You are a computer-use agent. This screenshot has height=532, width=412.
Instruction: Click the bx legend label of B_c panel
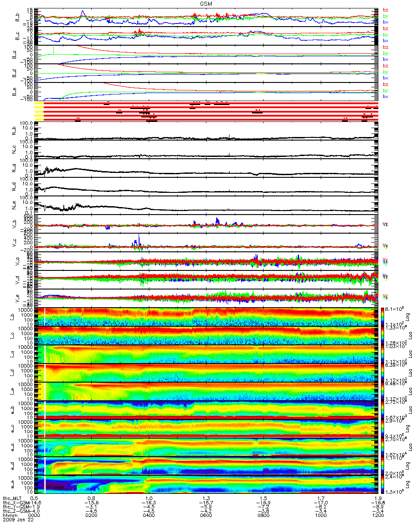[385, 40]
